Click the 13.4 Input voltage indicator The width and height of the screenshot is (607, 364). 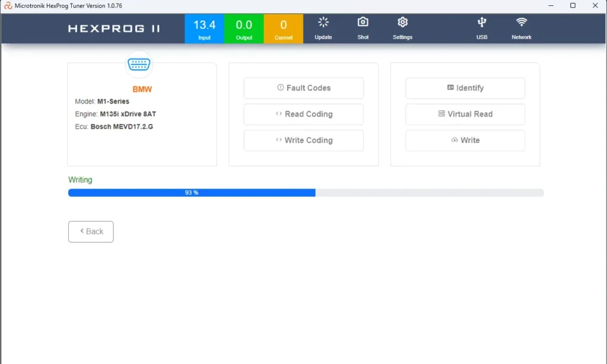(205, 28)
